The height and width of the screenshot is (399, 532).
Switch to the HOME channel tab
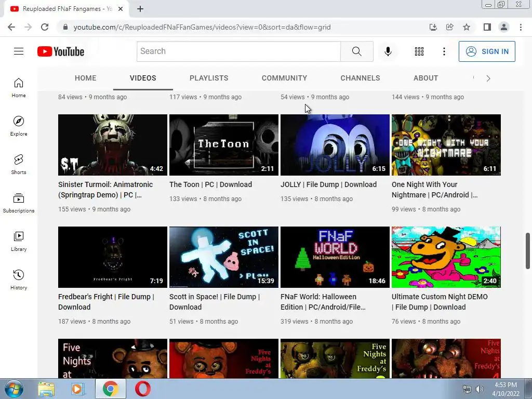click(x=86, y=78)
